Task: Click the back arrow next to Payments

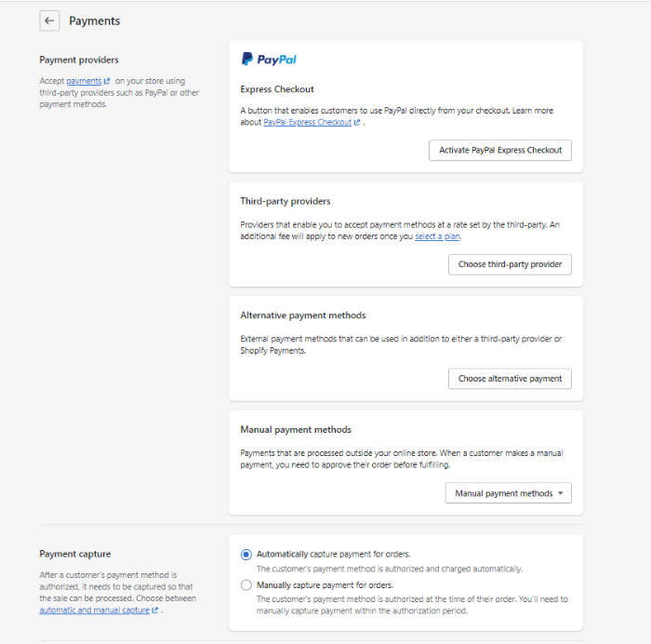Action: pyautogui.click(x=49, y=20)
